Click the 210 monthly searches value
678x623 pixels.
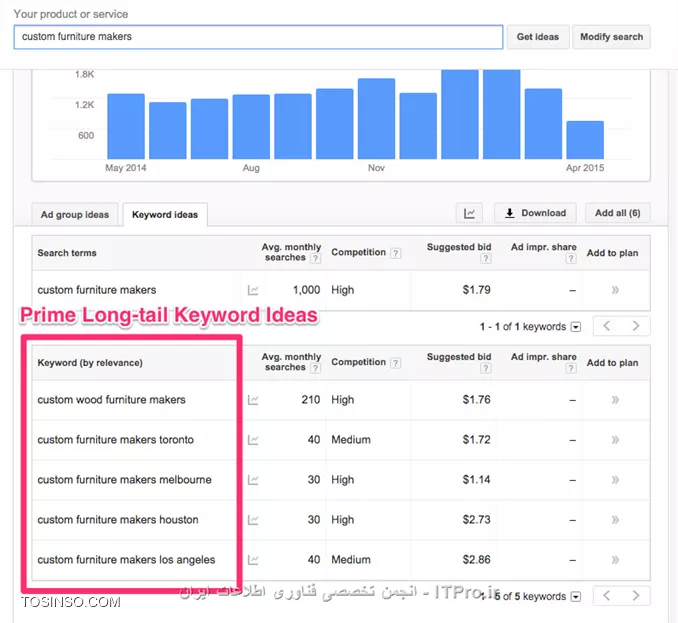pos(311,400)
